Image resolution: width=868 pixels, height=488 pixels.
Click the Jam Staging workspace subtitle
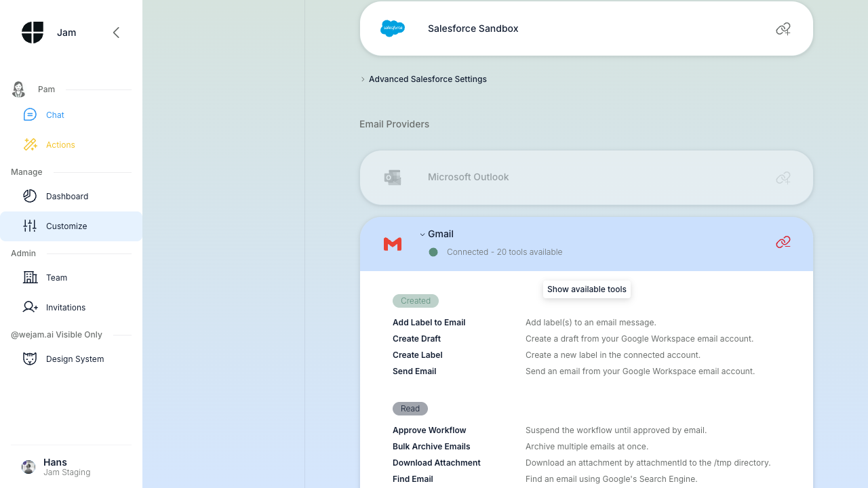(x=66, y=472)
